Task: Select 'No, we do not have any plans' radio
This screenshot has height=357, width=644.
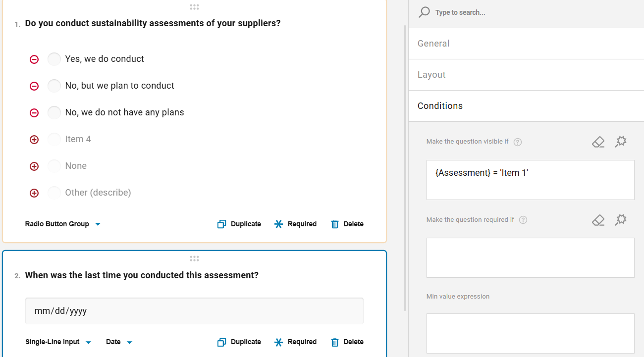Action: tap(54, 112)
